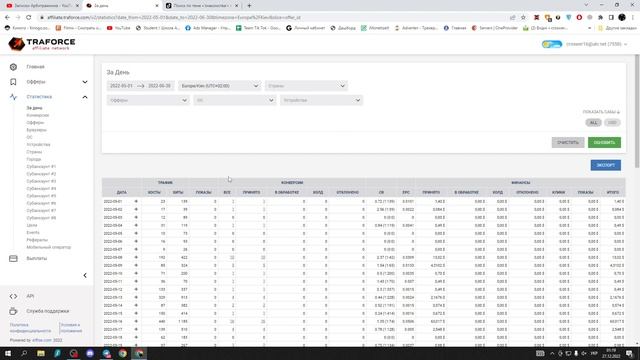This screenshot has height=360, width=640.
Task: Sort by the ДАТА column header
Action: [122, 192]
